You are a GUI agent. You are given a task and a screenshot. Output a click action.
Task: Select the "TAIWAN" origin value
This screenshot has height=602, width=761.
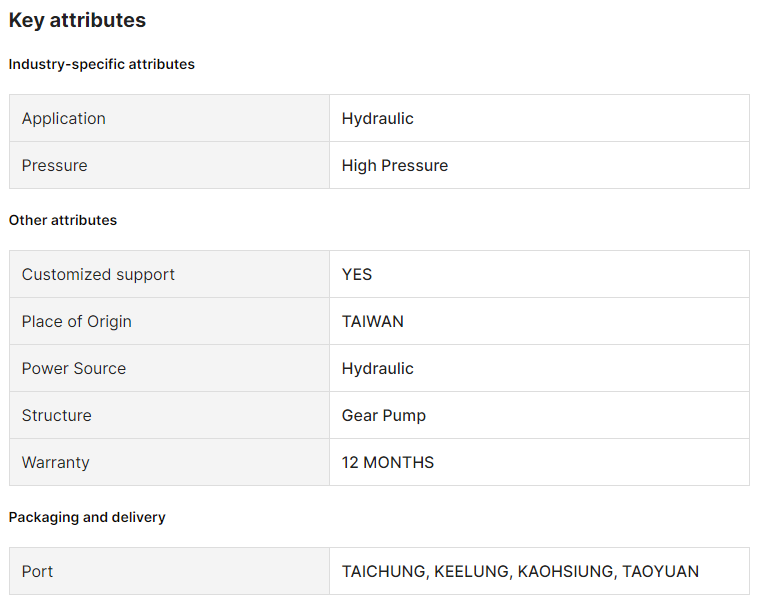(372, 321)
